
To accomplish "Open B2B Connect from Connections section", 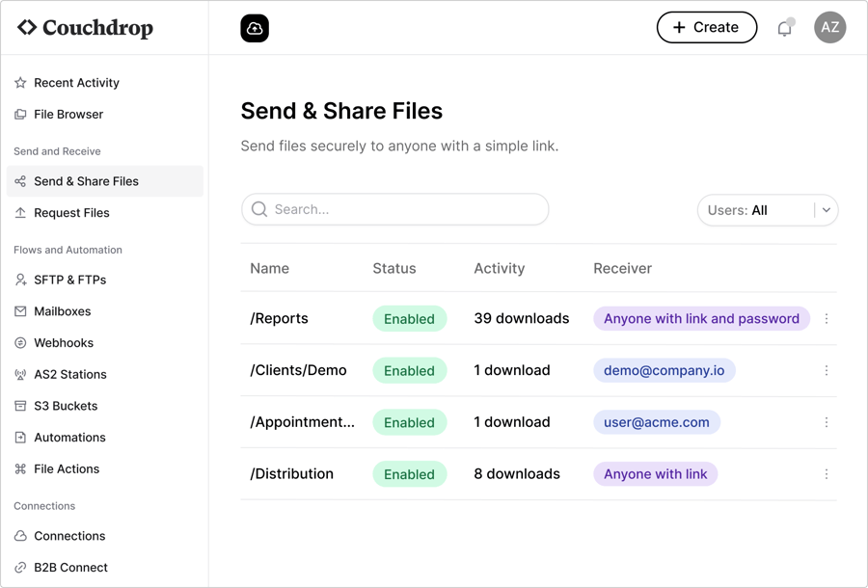I will click(x=69, y=568).
